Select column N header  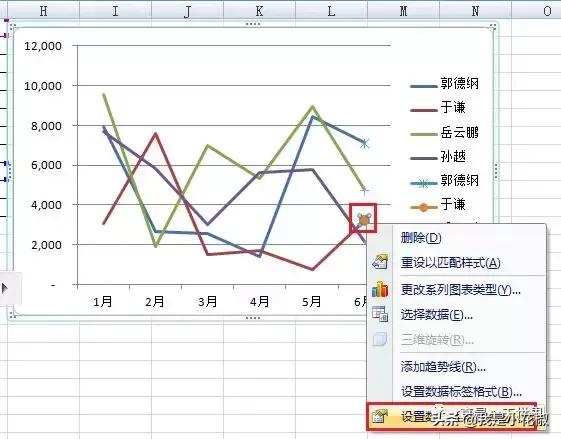(476, 11)
